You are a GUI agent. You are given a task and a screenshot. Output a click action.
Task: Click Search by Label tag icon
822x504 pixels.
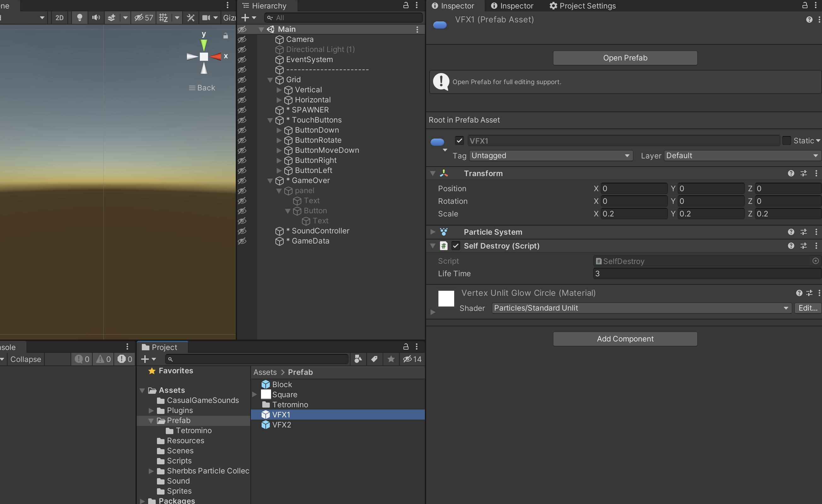[x=374, y=359]
